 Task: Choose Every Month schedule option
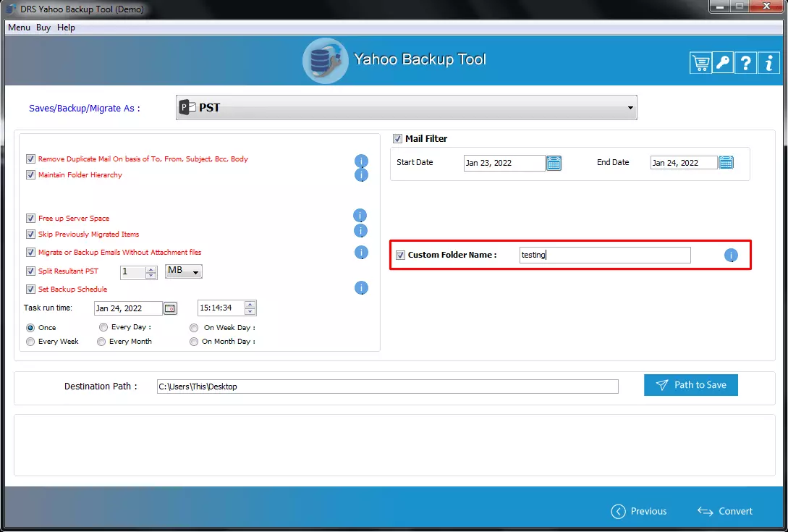[101, 342]
